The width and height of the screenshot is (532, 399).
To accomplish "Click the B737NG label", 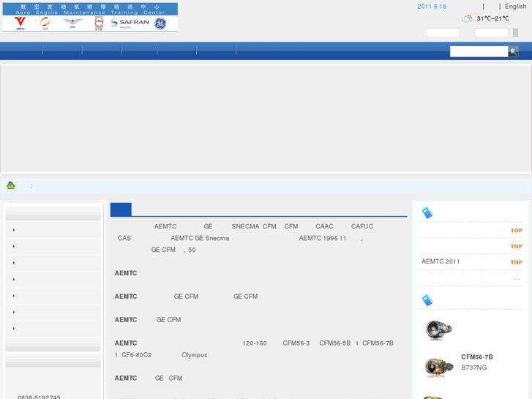I will pyautogui.click(x=473, y=368).
